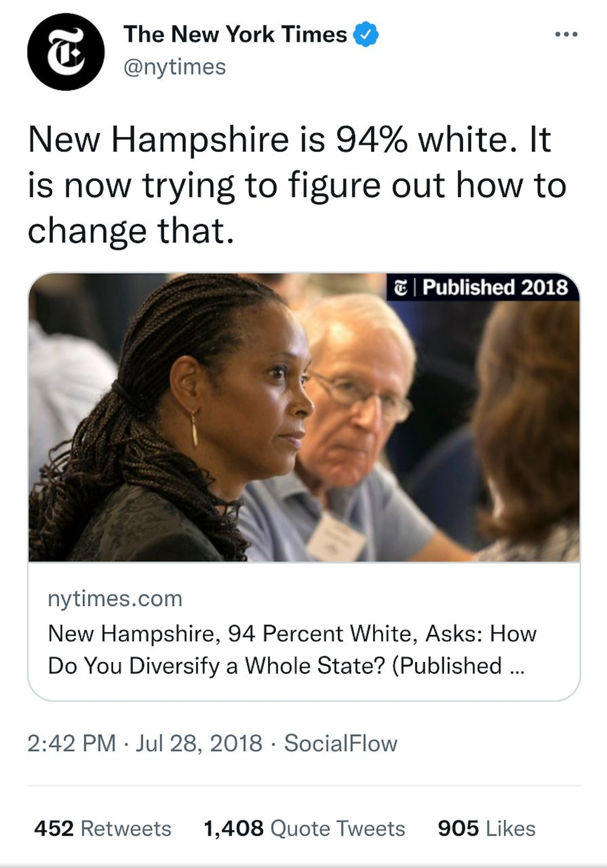Open the three-dot more options menu
This screenshot has height=868, width=607.
566,35
